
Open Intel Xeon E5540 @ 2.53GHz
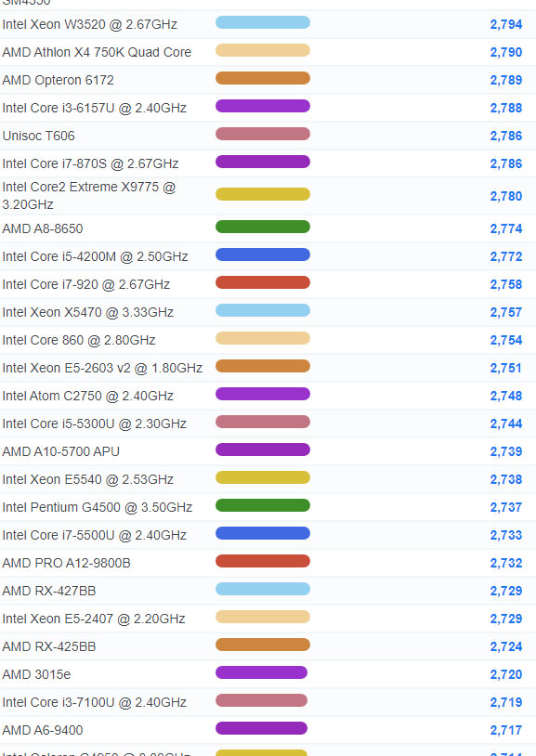[88, 480]
